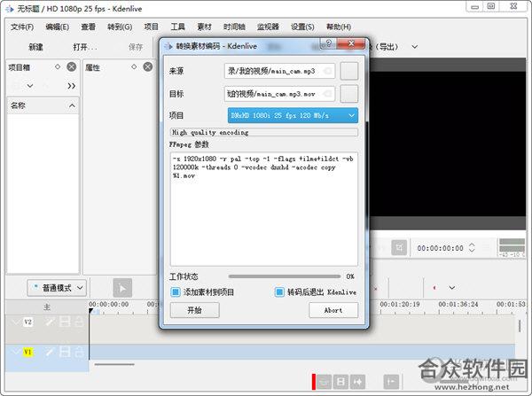The height and width of the screenshot is (396, 532).
Task: Toggle V1 track effects icon
Action: coord(51,352)
